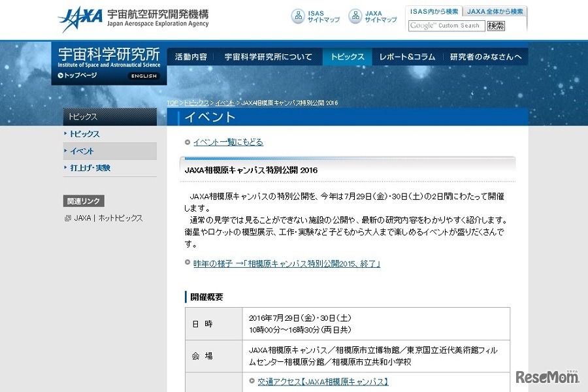
Task: Open the 活動内容 navigation menu
Action: [x=193, y=56]
